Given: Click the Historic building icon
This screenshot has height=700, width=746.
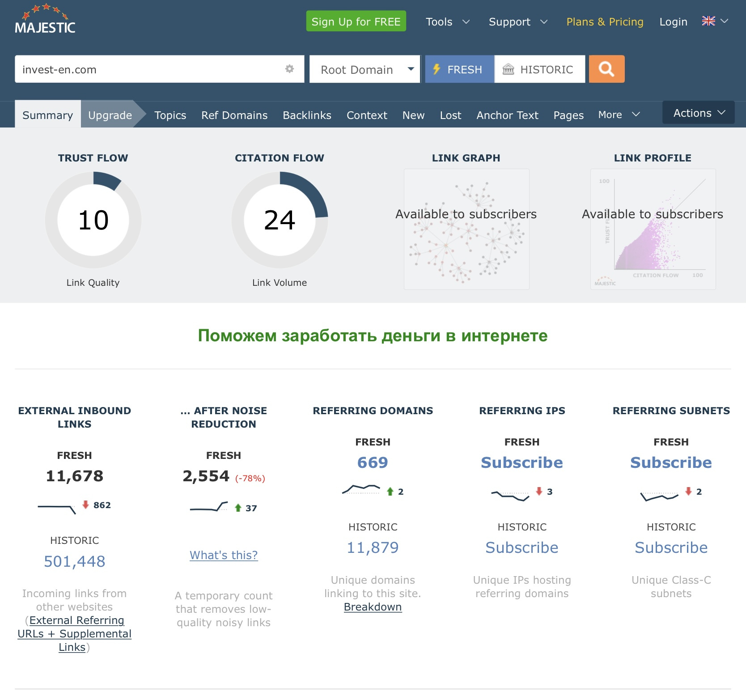Looking at the screenshot, I should [x=509, y=69].
